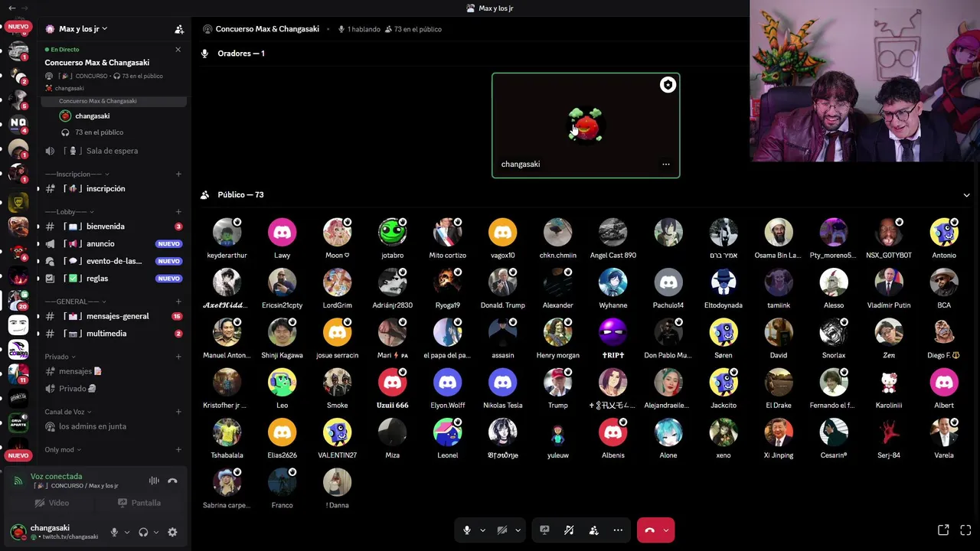The width and height of the screenshot is (980, 551).
Task: Open audio output options arrow beside headphones
Action: pyautogui.click(x=155, y=532)
